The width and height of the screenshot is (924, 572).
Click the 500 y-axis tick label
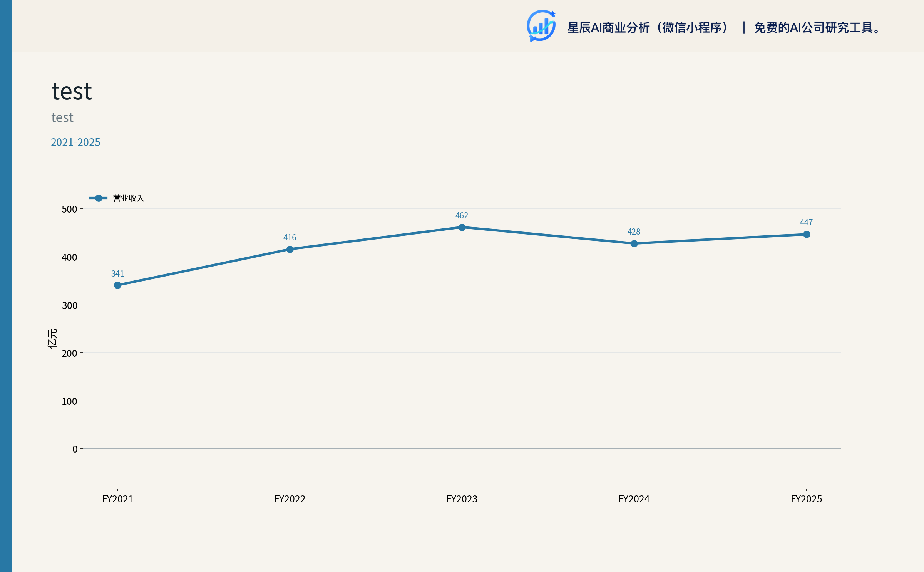click(x=69, y=209)
